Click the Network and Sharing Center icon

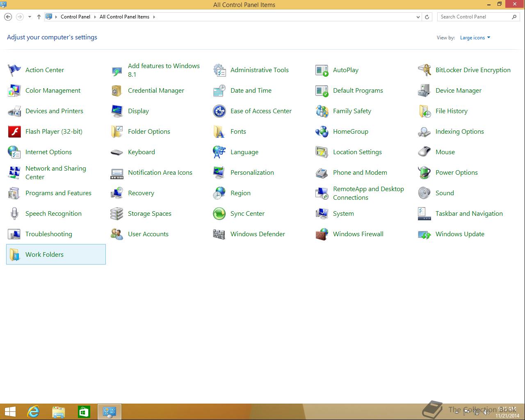click(14, 173)
